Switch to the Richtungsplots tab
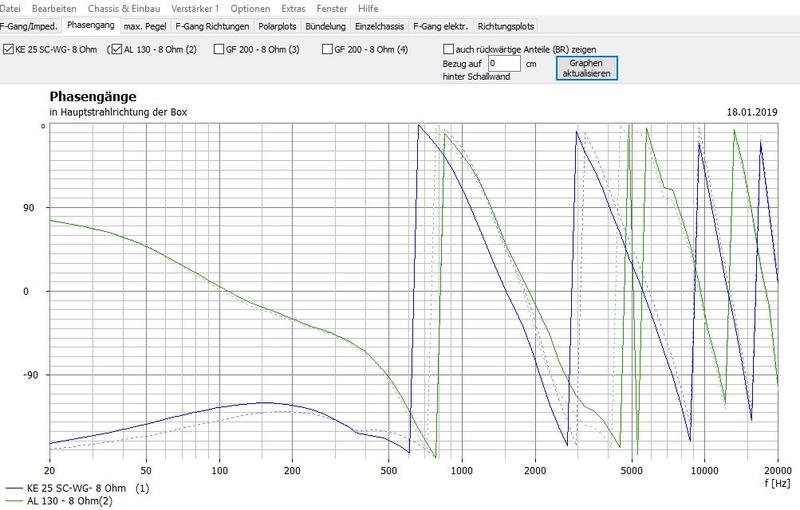The image size is (800, 510). [506, 26]
